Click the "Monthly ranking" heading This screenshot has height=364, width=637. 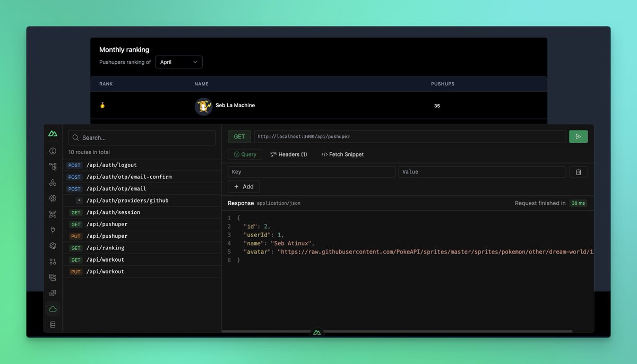coord(124,50)
